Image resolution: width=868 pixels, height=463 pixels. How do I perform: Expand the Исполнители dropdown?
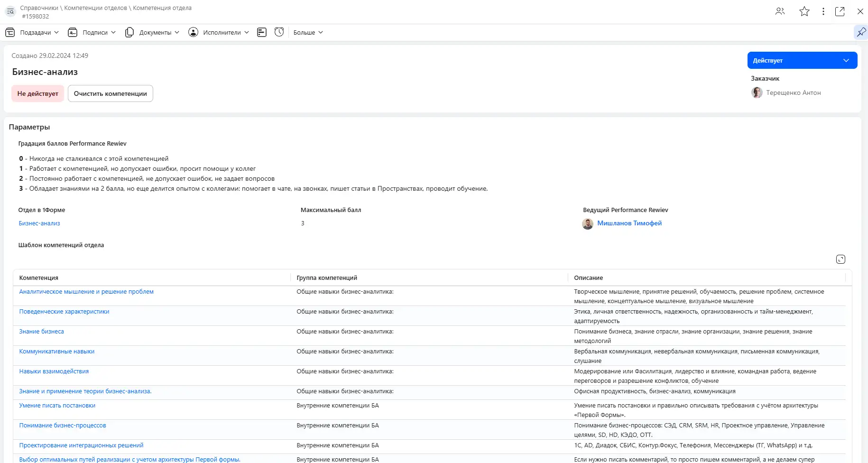point(226,32)
